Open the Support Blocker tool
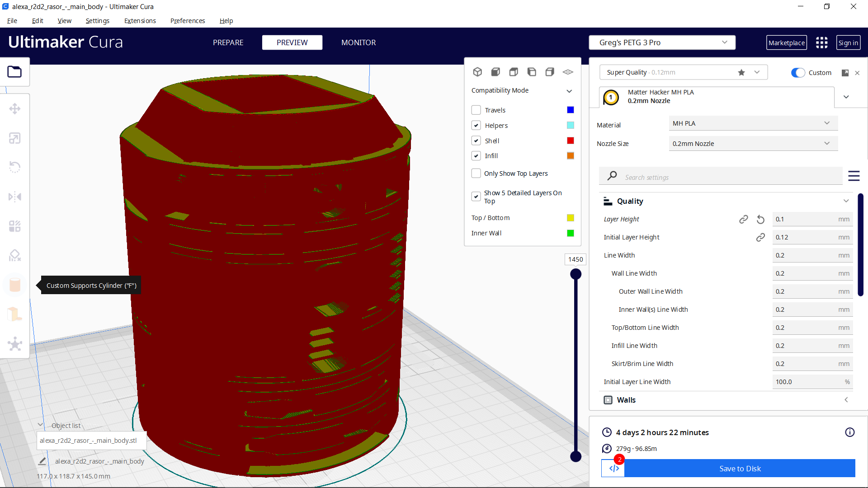The height and width of the screenshot is (488, 868). 15,255
